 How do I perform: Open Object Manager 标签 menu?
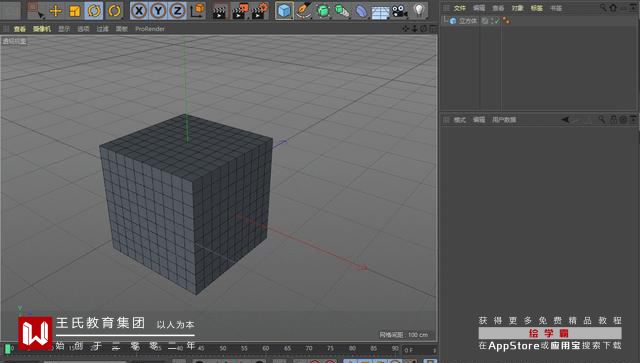coord(537,8)
